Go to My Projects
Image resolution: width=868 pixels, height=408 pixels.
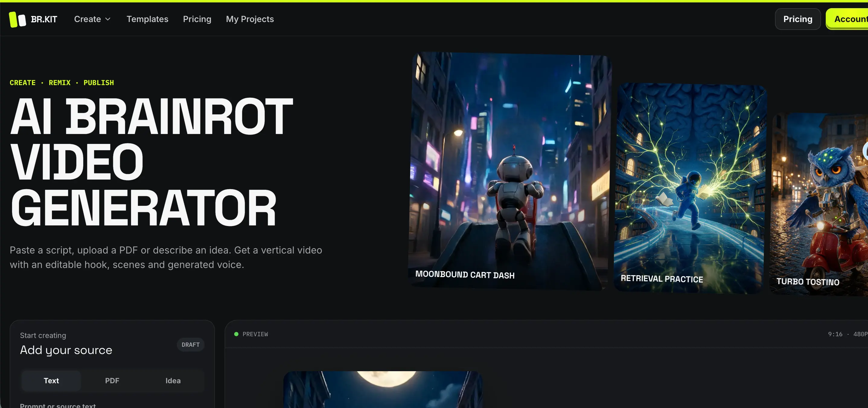coord(250,19)
